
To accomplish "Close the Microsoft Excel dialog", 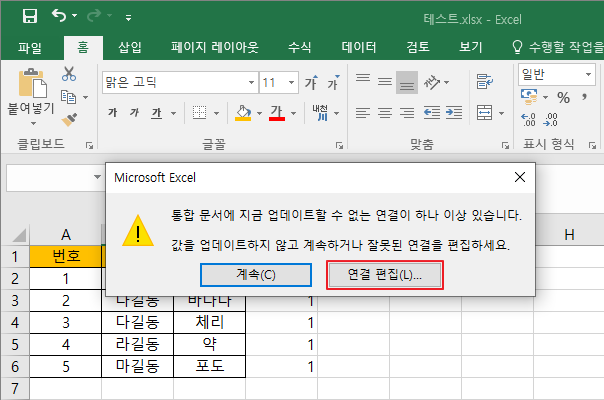I will point(520,177).
